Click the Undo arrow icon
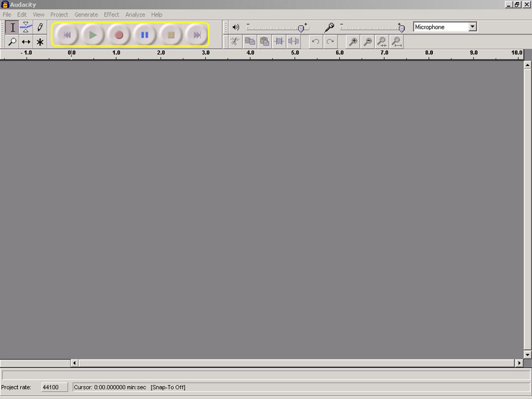532x399 pixels. [315, 42]
